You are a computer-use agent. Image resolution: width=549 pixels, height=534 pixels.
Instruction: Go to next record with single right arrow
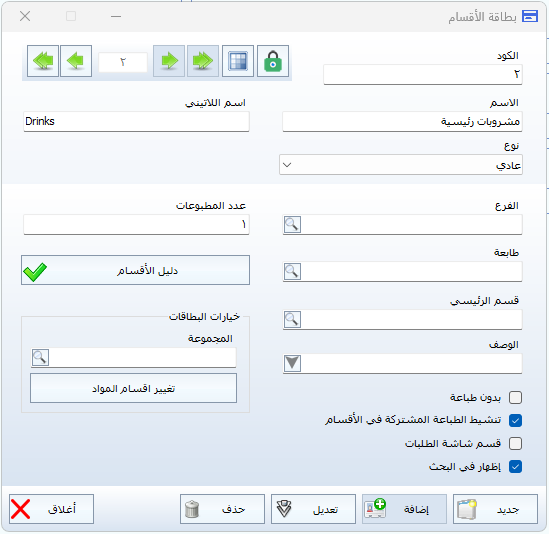(x=169, y=61)
